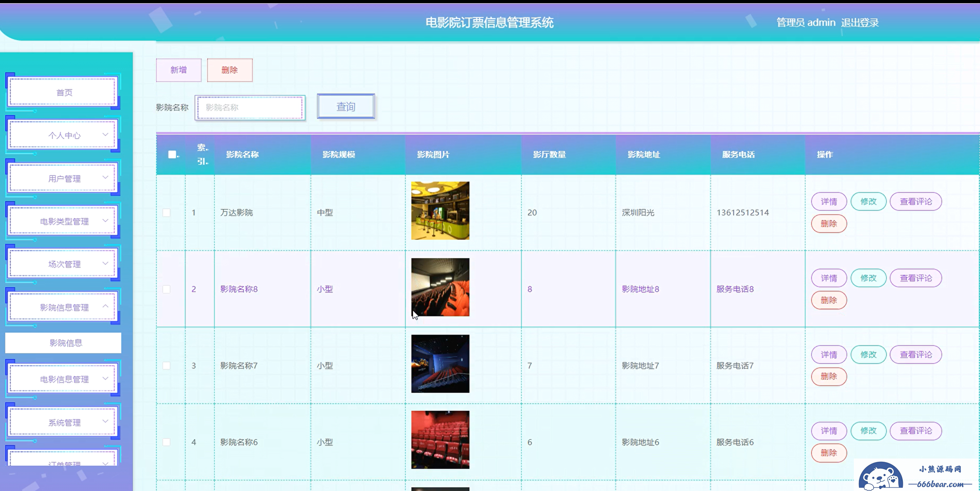Click 退出登录 to log out
This screenshot has height=491, width=980.
860,23
